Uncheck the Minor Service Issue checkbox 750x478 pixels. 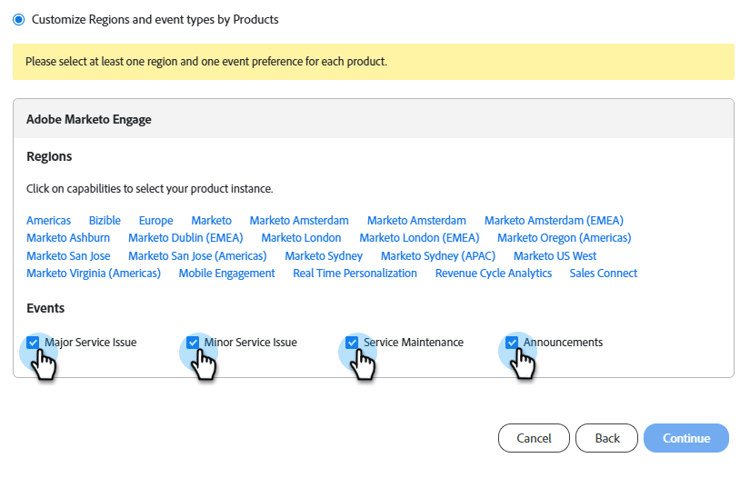pos(193,342)
